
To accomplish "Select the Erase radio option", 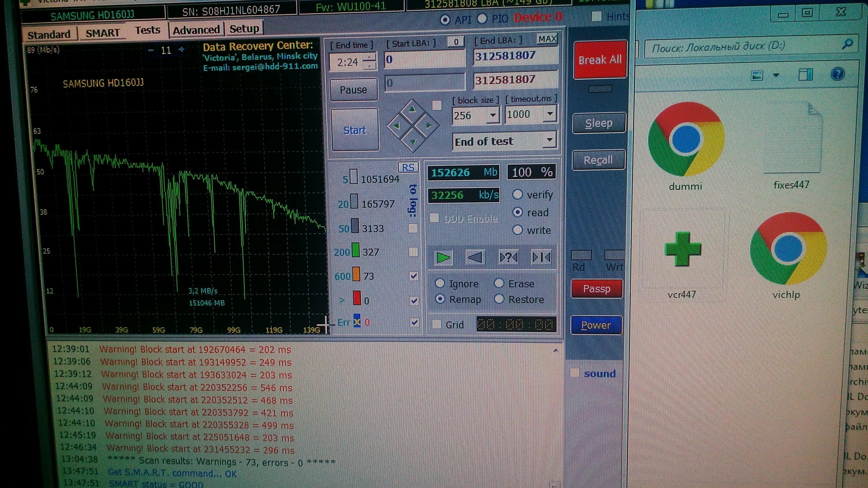I will point(499,283).
